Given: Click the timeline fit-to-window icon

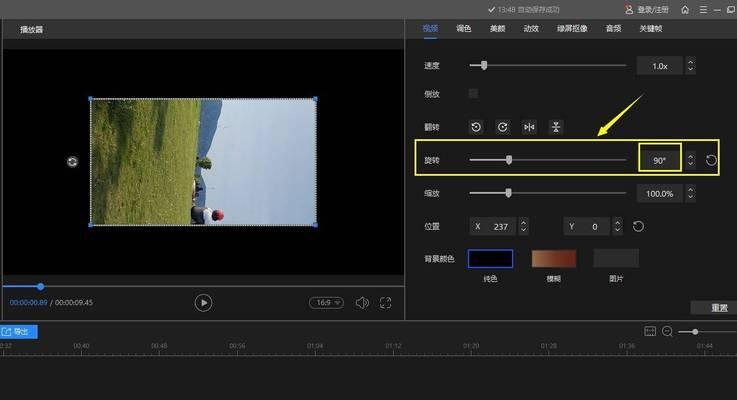Looking at the screenshot, I should [650, 331].
